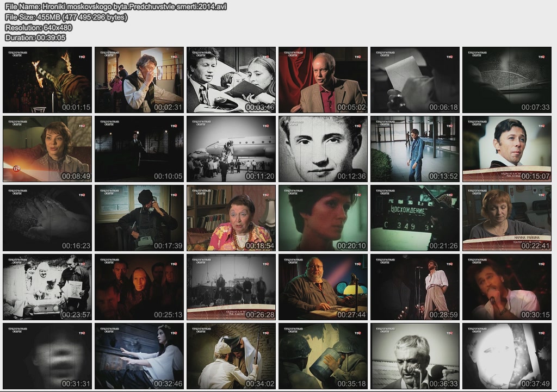Open the red curtain interview frame 00:05:02
Viewport: 557px width, 392px height.
(323, 79)
